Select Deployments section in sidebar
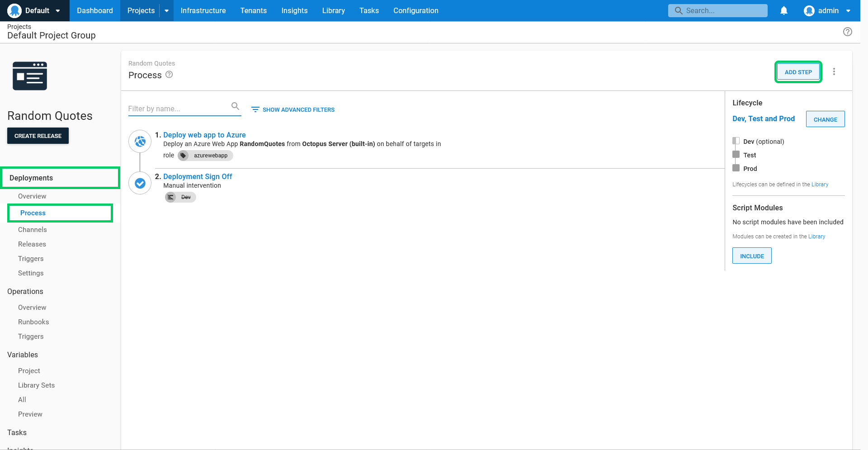The width and height of the screenshot is (868, 450). coord(60,178)
